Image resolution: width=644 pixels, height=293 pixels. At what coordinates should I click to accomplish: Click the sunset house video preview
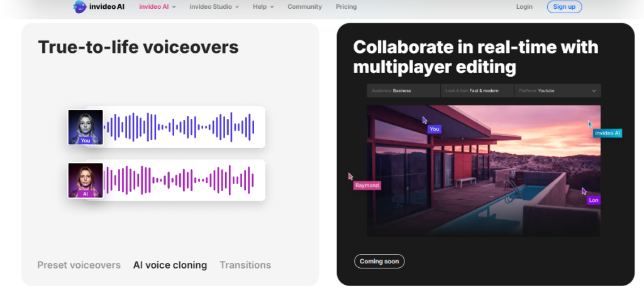[x=484, y=171]
